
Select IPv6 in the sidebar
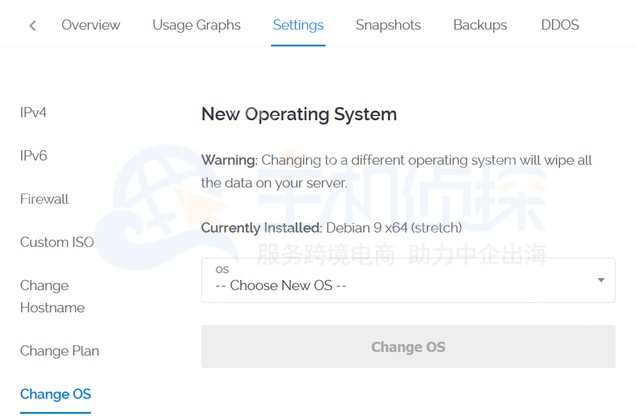pyautogui.click(x=34, y=155)
